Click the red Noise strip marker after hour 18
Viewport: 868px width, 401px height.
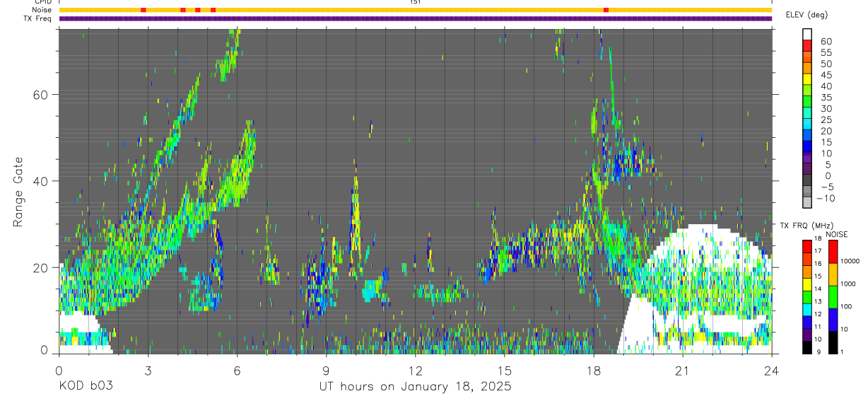pyautogui.click(x=606, y=10)
